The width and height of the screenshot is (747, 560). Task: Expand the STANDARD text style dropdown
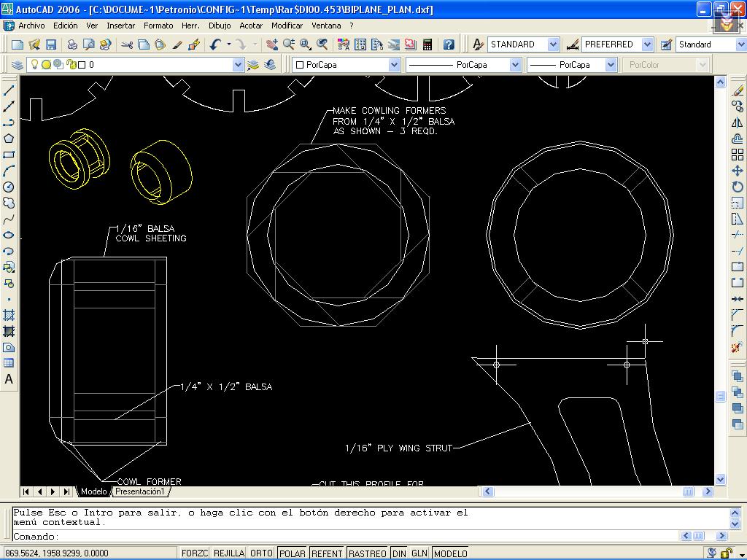(x=552, y=44)
